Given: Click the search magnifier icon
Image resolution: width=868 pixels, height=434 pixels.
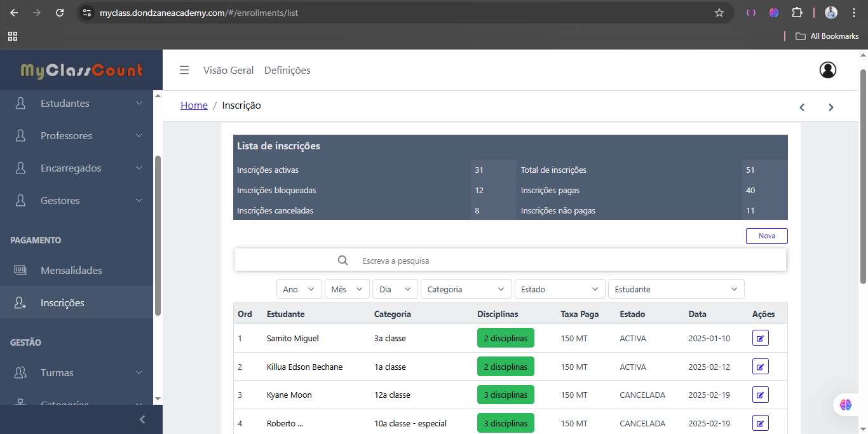Looking at the screenshot, I should click(x=343, y=261).
